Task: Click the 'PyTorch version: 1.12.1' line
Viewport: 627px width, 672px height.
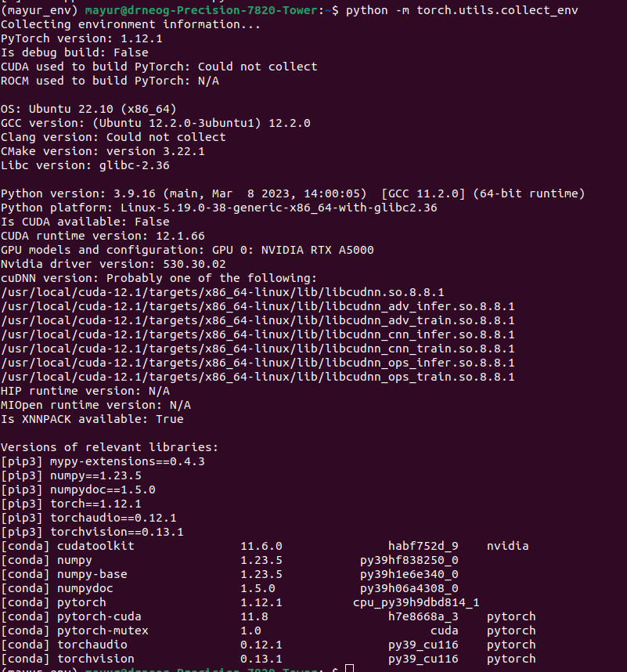Action: (x=81, y=38)
